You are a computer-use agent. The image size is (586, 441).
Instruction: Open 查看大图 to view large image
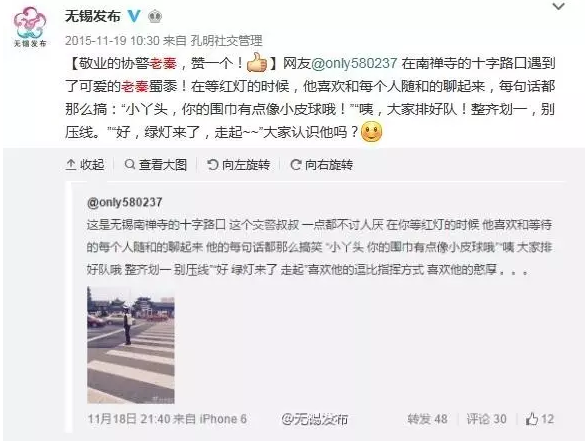155,164
